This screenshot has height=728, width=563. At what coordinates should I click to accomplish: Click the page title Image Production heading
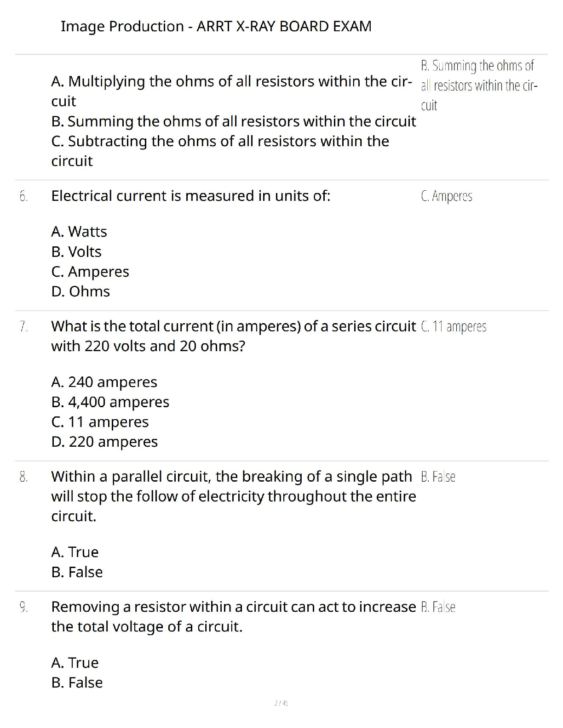pyautogui.click(x=216, y=26)
